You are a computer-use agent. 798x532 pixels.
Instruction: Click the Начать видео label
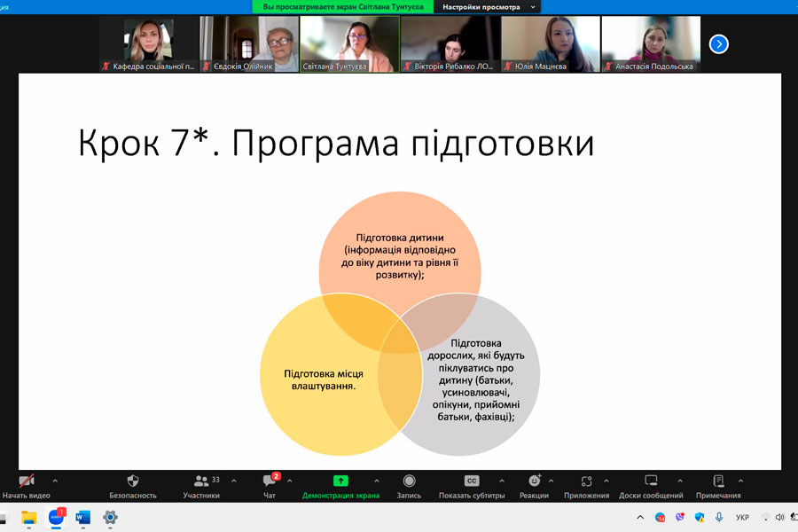[x=27, y=496]
